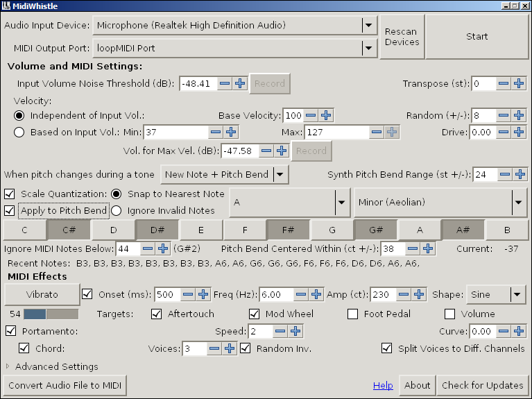Click plus icon for Transpose value
The height and width of the screenshot is (399, 532).
(x=520, y=83)
